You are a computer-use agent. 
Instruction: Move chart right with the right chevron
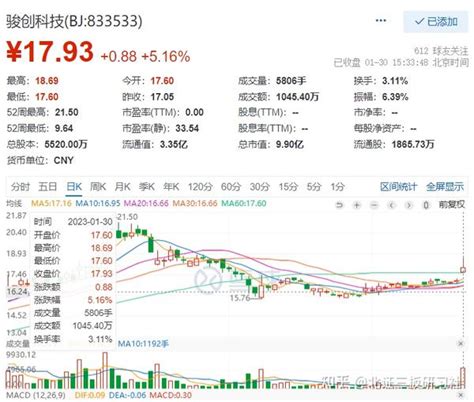click(x=409, y=205)
